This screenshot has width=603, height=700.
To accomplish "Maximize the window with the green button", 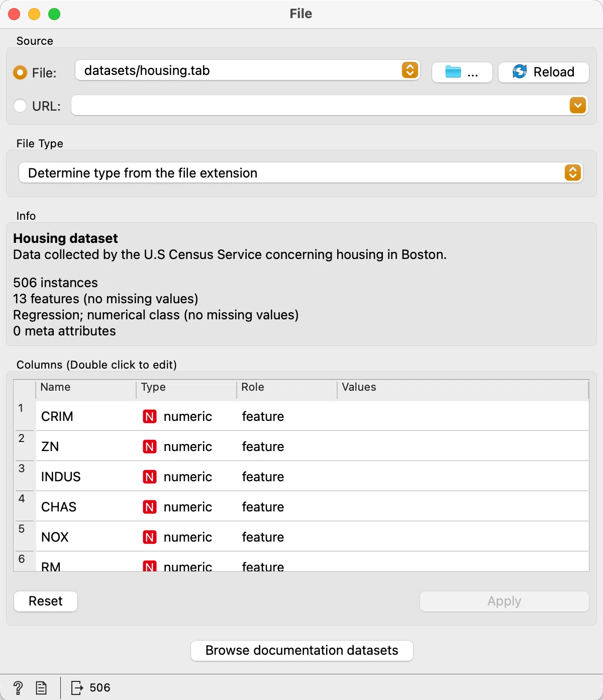I will (54, 14).
